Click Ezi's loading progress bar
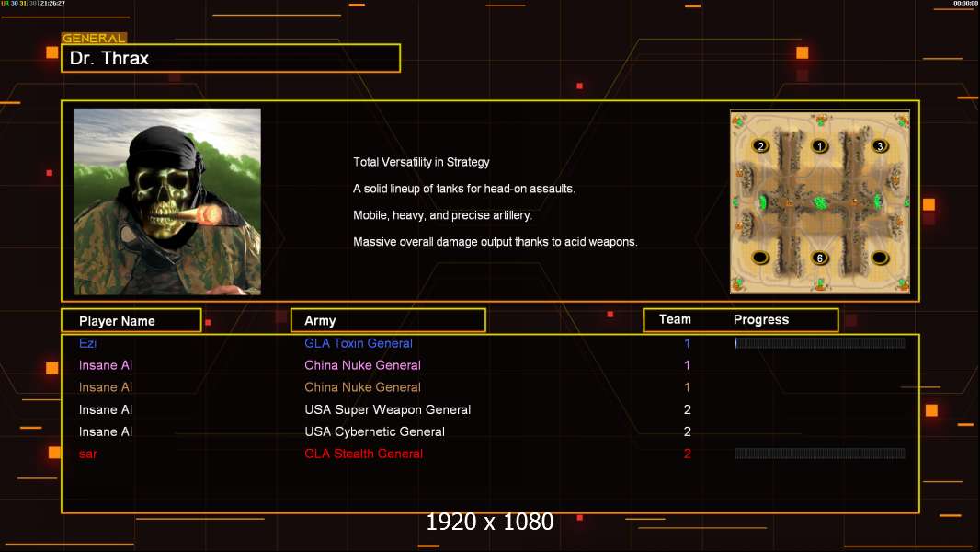Image resolution: width=980 pixels, height=552 pixels. tap(820, 342)
